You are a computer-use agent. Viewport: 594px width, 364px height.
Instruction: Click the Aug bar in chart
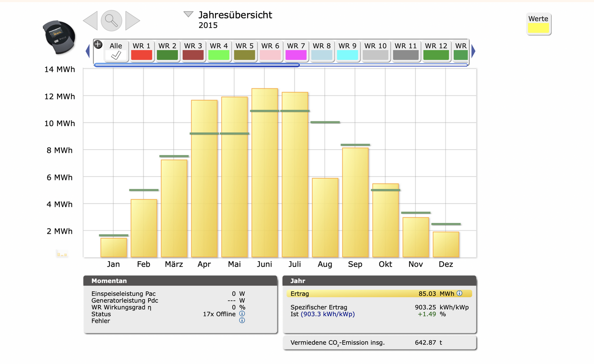(x=325, y=218)
